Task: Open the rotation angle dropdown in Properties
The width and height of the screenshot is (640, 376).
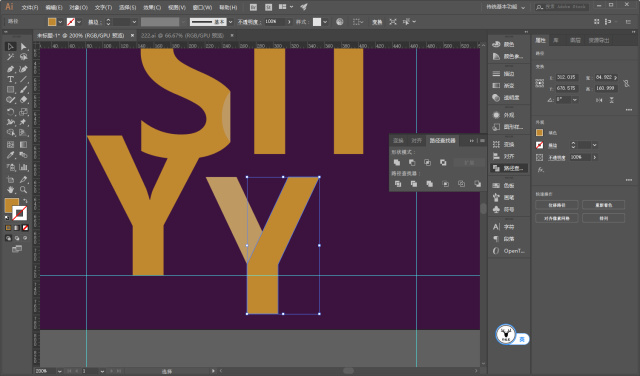Action: tap(575, 100)
